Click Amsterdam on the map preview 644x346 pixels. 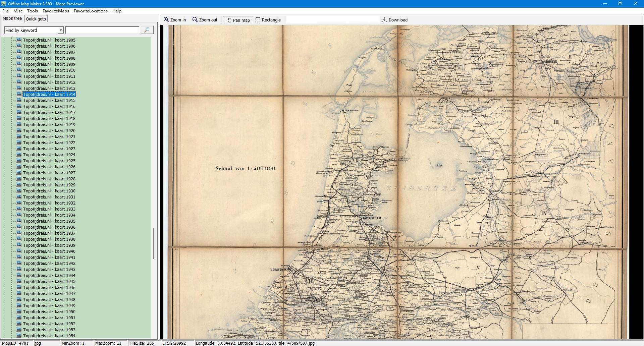371,218
